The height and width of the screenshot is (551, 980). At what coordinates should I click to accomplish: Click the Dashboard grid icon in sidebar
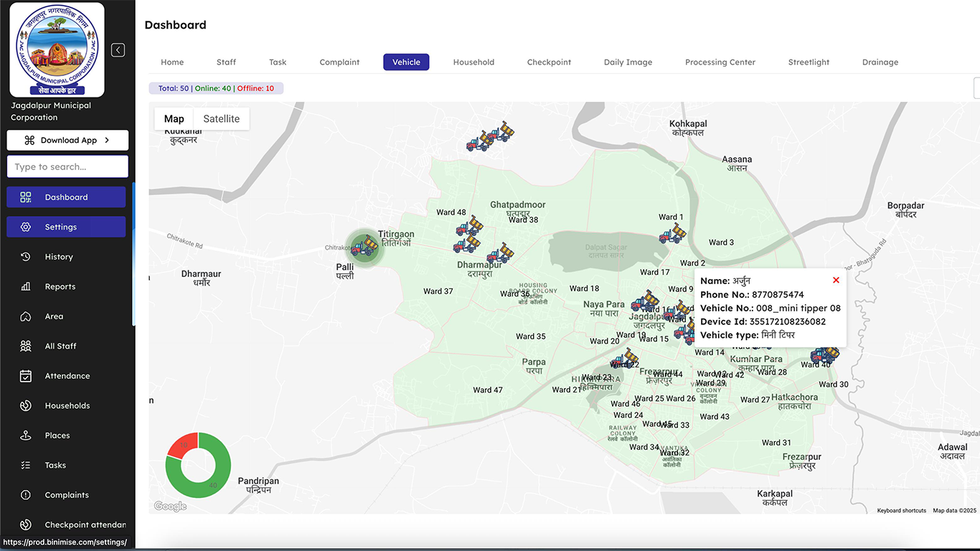coord(26,197)
